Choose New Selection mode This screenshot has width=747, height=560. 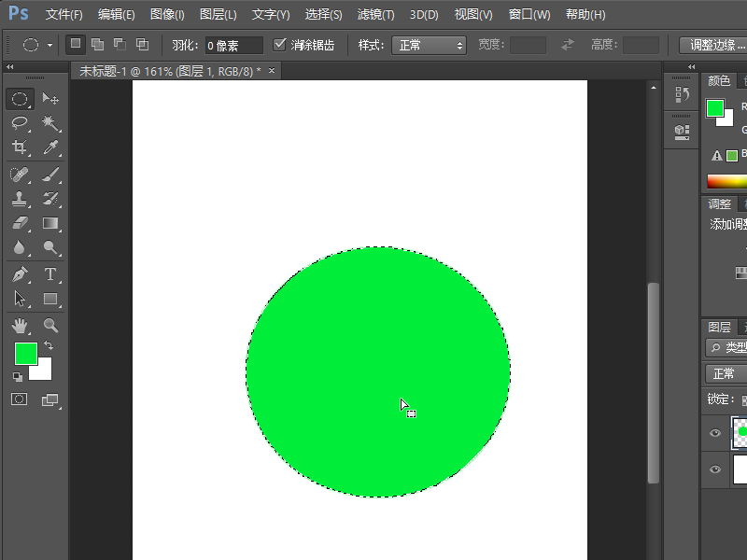[x=76, y=44]
